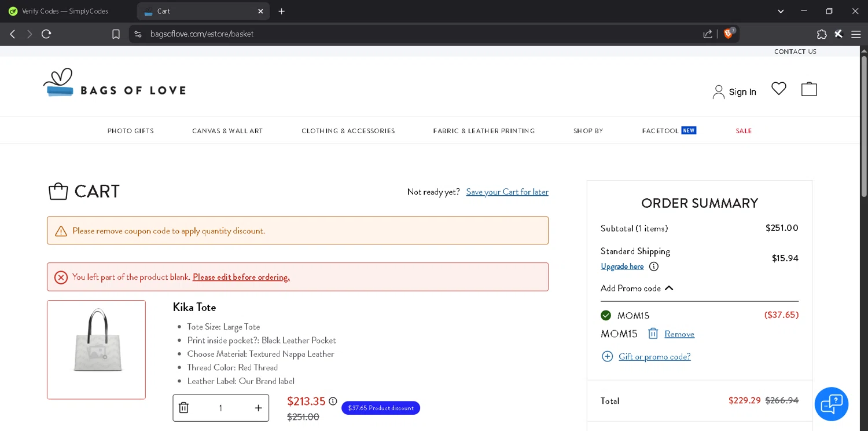This screenshot has width=868, height=431.
Task: Open the Clothing & Accessories menu
Action: 348,131
